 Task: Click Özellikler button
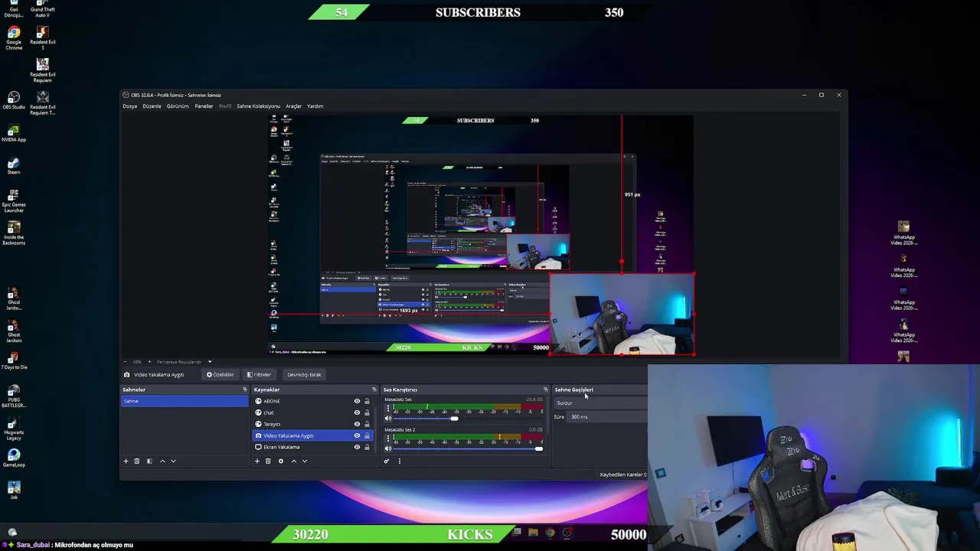point(220,375)
